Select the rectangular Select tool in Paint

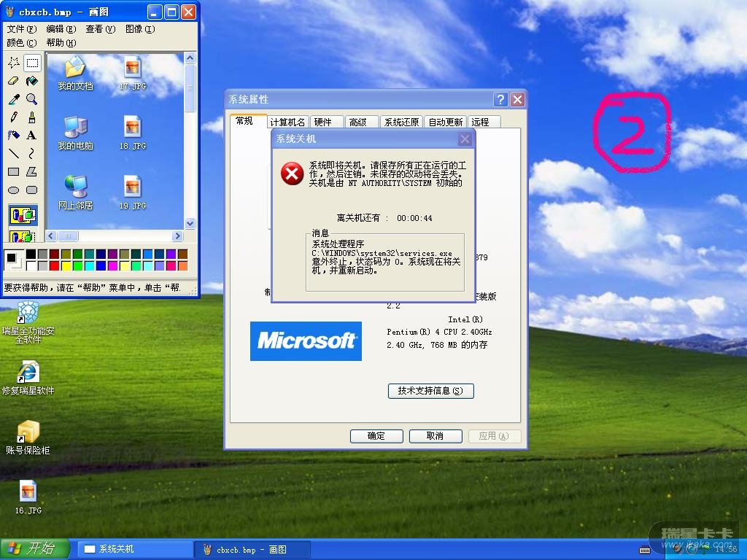(x=32, y=63)
